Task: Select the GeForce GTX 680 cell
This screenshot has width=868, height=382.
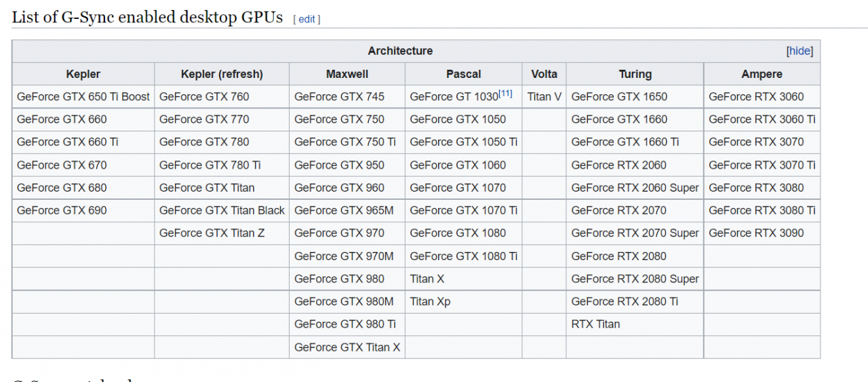Action: coord(83,188)
